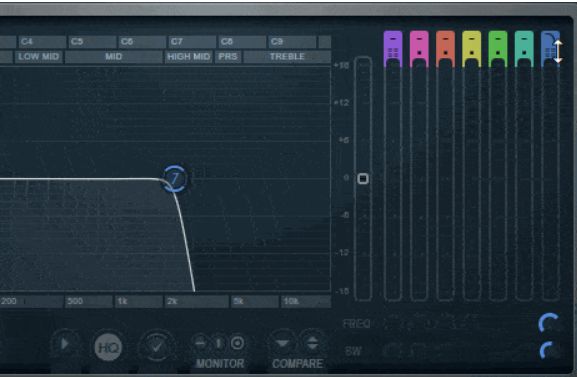Viewport: 577px width, 377px height.
Task: Change filter type on green band token
Action: coord(498,39)
